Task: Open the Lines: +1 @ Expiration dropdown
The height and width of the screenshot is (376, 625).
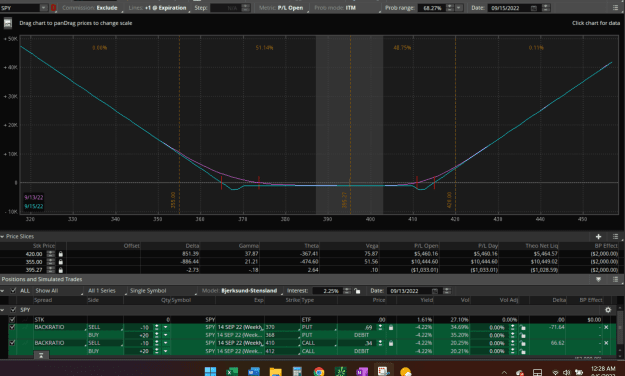Action: point(158,8)
